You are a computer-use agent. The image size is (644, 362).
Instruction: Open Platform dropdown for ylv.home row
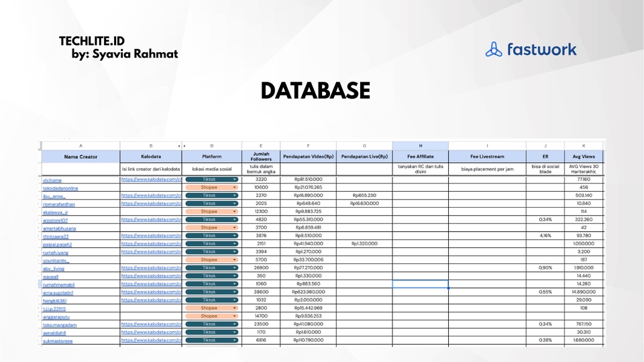point(235,180)
